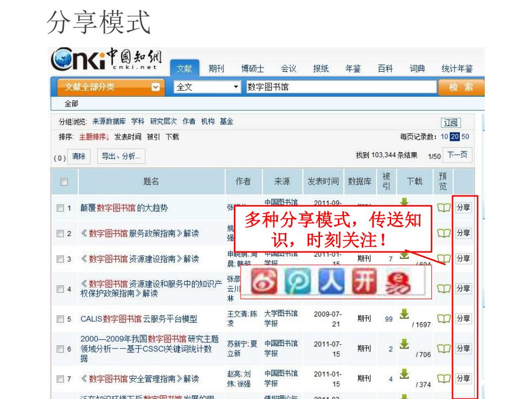Click the Tencent Weibo share icon

[x=298, y=281]
